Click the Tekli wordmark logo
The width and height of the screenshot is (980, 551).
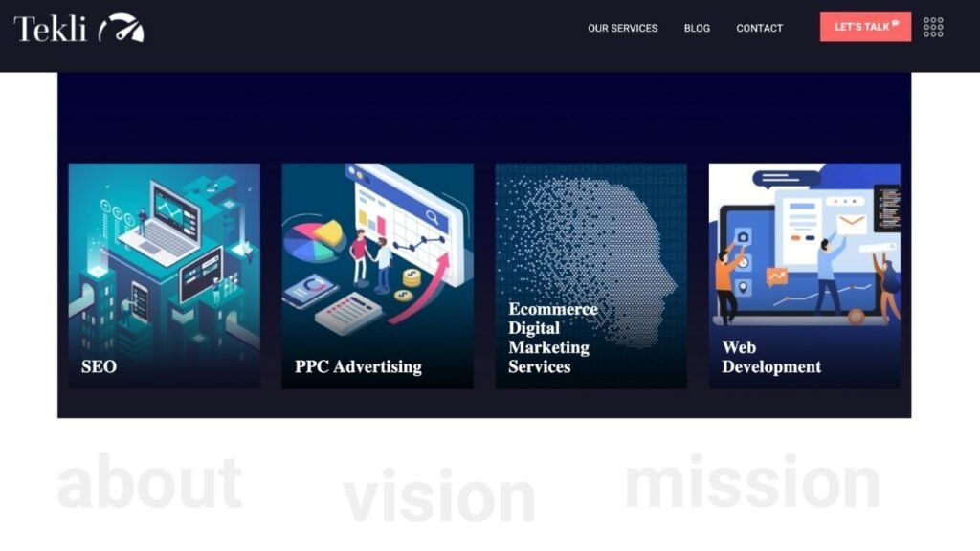coord(50,29)
